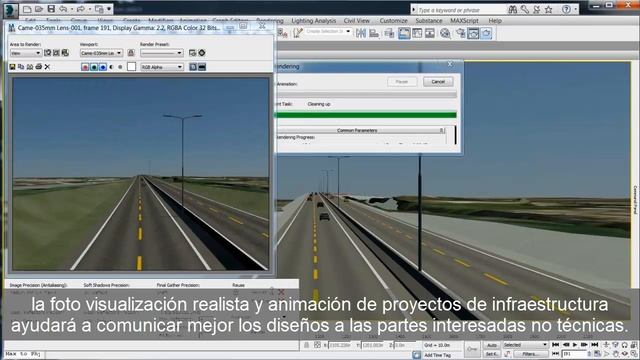
Task: Open help question mark icon
Action: tap(566, 9)
